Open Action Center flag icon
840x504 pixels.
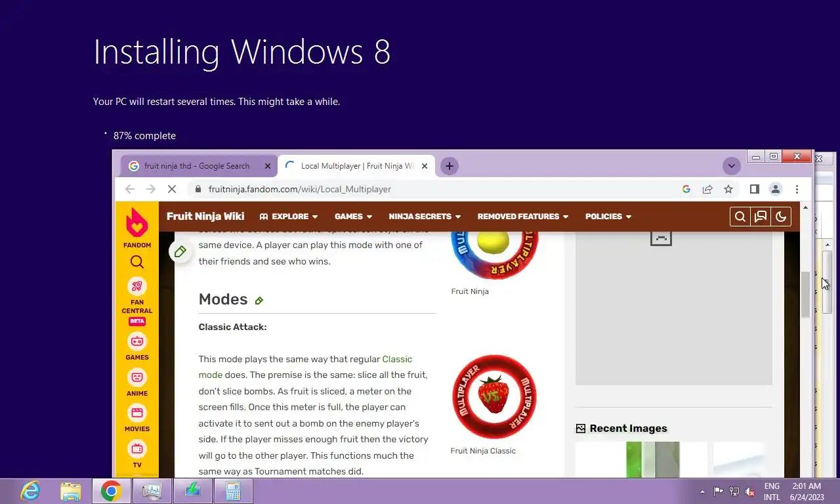click(x=719, y=492)
